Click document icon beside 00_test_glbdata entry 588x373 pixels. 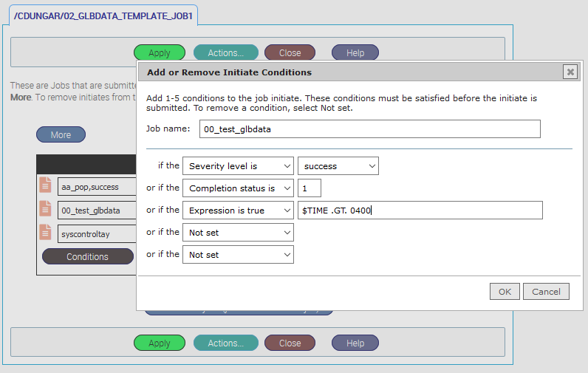click(x=46, y=210)
